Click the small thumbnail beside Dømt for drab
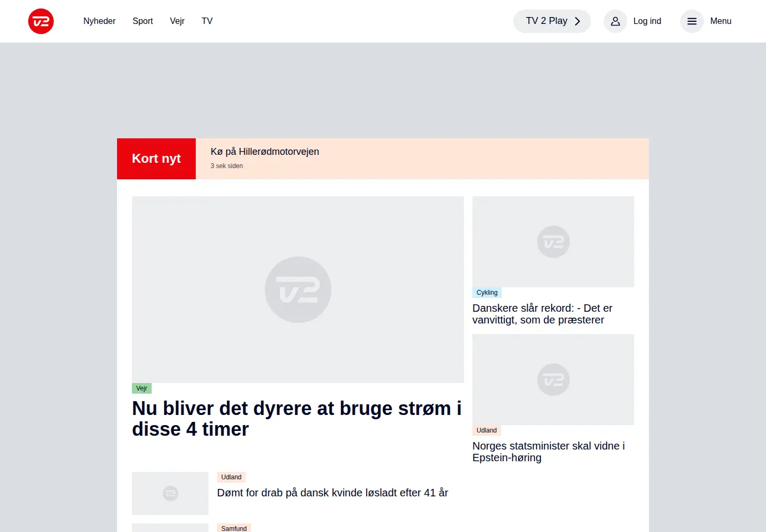This screenshot has width=766, height=532. tap(170, 493)
